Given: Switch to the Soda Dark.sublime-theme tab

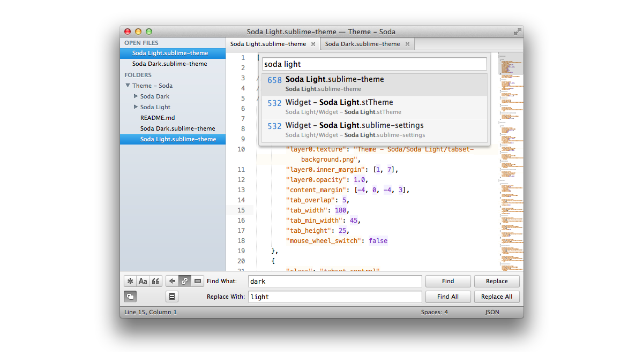Looking at the screenshot, I should click(367, 44).
